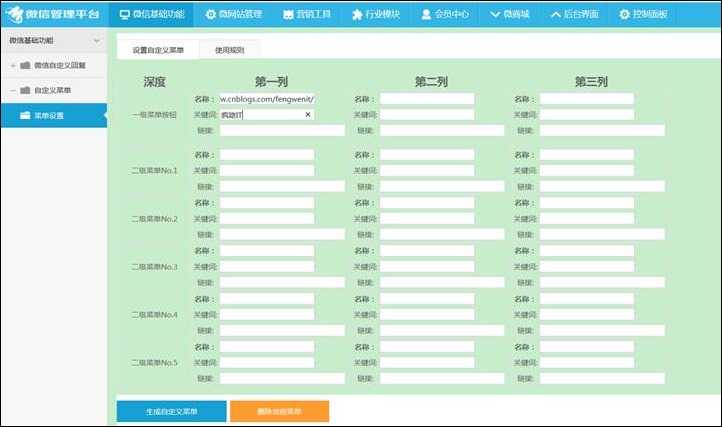Open 微信基础功能 monitor icon in top nav
This screenshot has width=722, height=427.
tap(125, 14)
